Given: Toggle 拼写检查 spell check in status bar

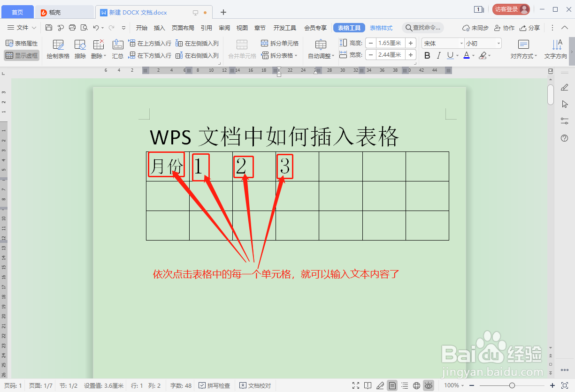Looking at the screenshot, I should click(x=215, y=385).
